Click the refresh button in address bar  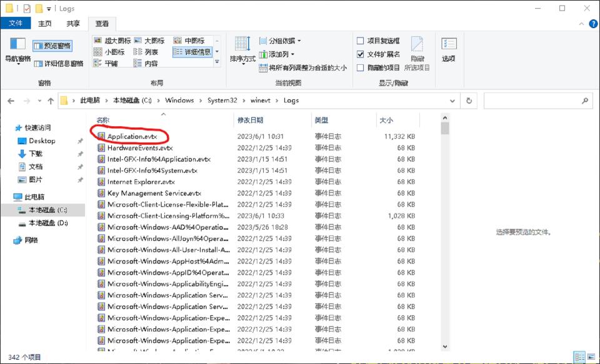pyautogui.click(x=469, y=101)
